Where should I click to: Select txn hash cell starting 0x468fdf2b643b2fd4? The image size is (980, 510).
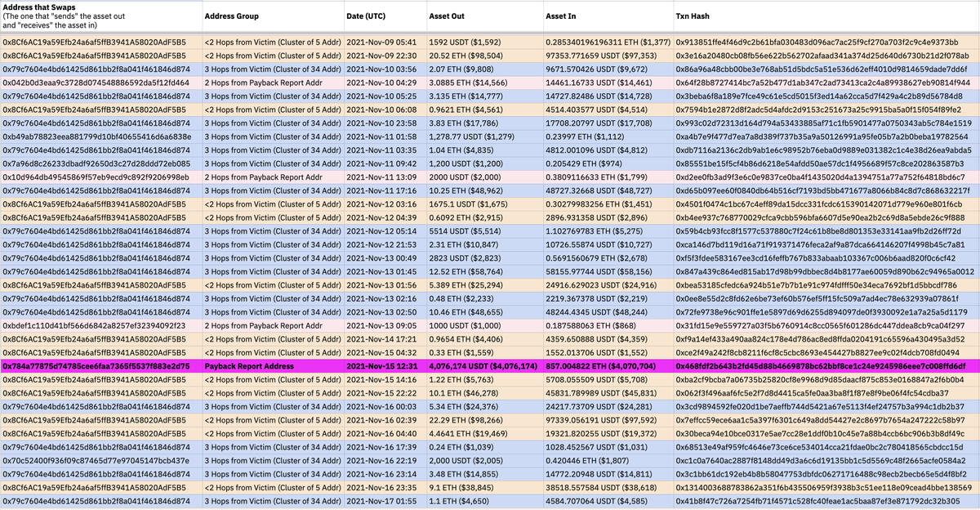[826, 366]
